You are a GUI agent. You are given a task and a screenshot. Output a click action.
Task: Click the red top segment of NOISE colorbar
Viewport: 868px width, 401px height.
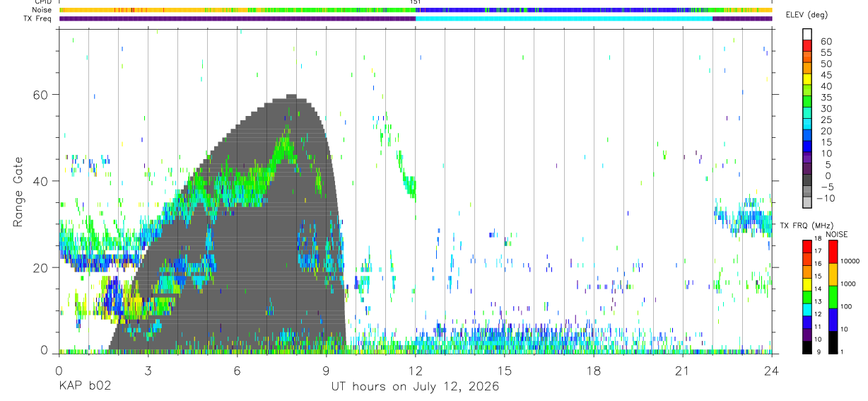832,252
